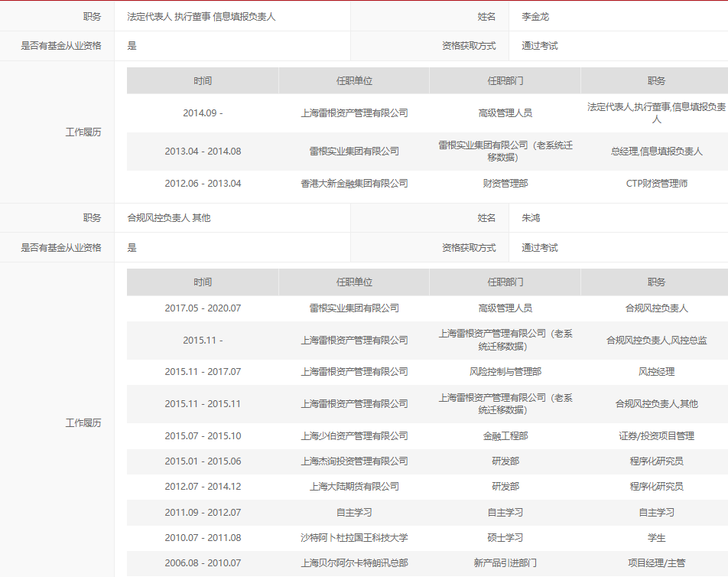
Task: Click 风险控制与管理部 department cell
Action: (505, 372)
